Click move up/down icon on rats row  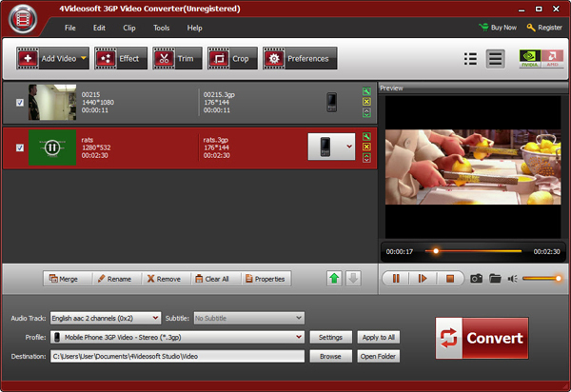point(366,158)
